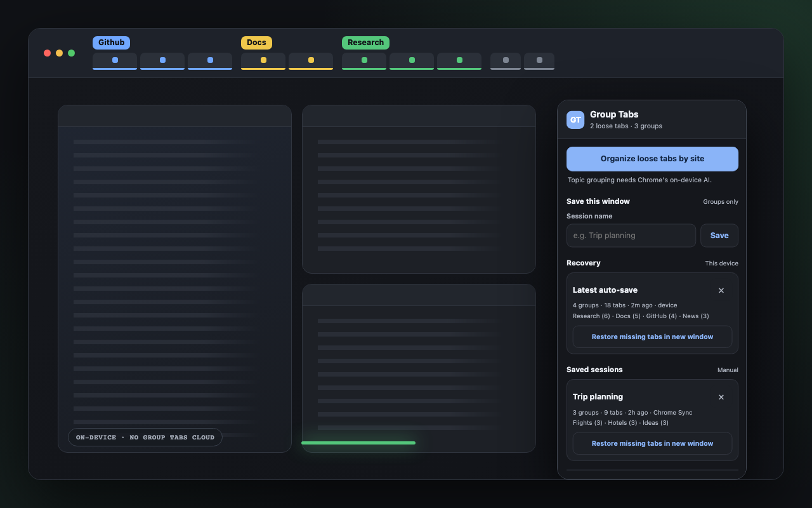812x508 pixels.
Task: Click the green window zoom dot
Action: pos(71,53)
